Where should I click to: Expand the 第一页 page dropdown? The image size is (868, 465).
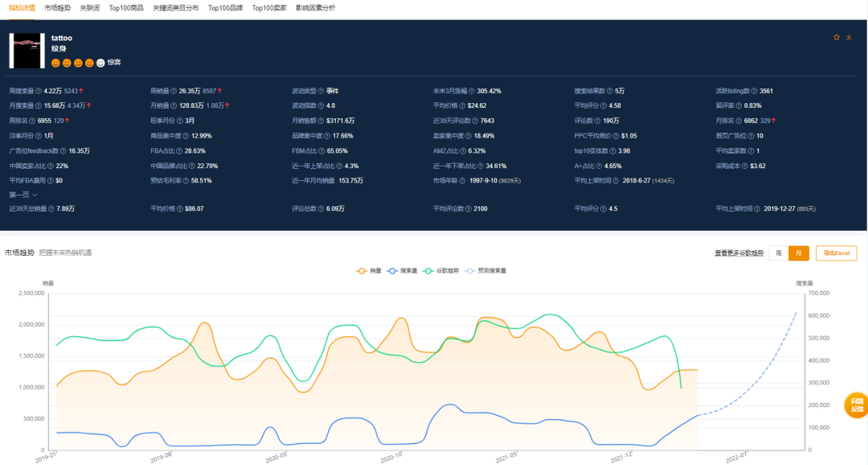pyautogui.click(x=23, y=195)
